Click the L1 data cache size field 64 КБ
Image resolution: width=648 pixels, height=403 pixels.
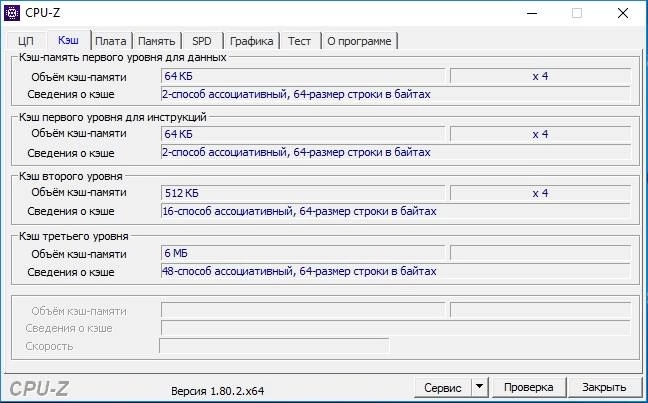(x=303, y=76)
